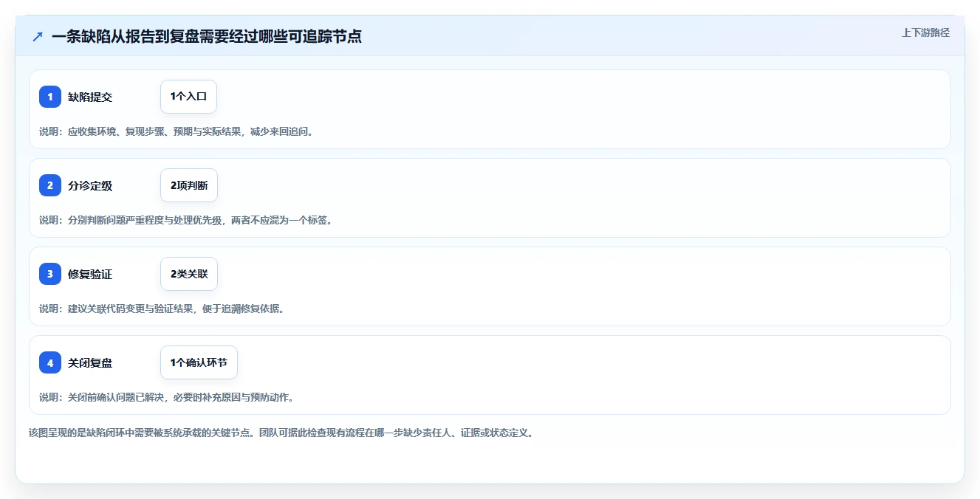Click the description 关闭前确认问题已解决
Image resolution: width=980 pixels, height=499 pixels.
pyautogui.click(x=167, y=397)
